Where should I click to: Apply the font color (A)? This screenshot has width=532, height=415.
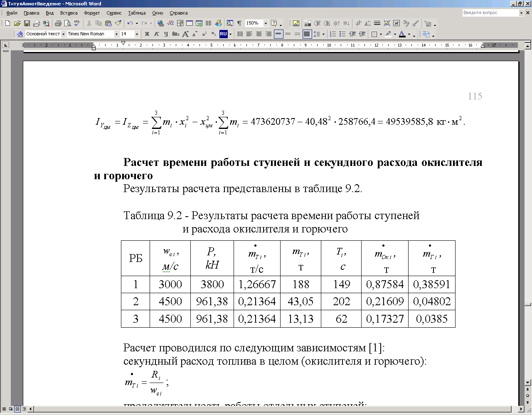402,34
